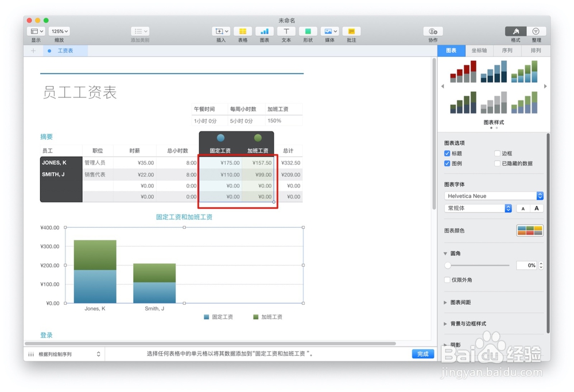
Task: Click the blue 完成 (Done) button
Action: [x=422, y=354]
